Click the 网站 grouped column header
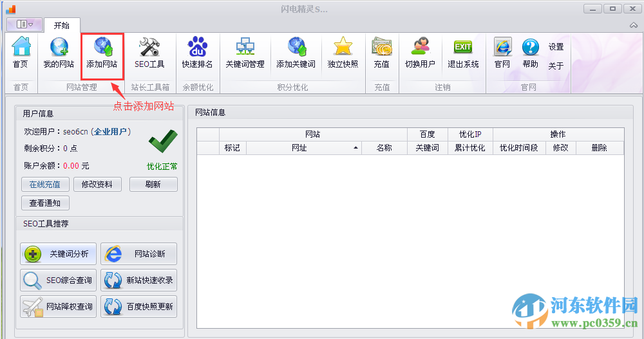Screen dimensions: 644x339 (x=313, y=134)
